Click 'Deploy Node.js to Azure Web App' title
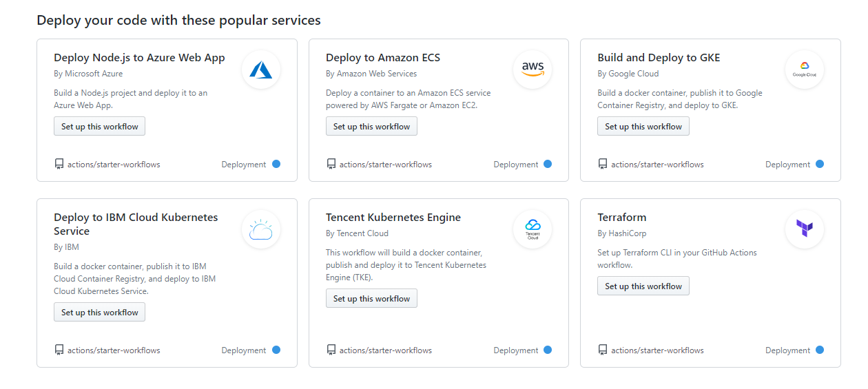This screenshot has height=389, width=868. click(x=139, y=58)
